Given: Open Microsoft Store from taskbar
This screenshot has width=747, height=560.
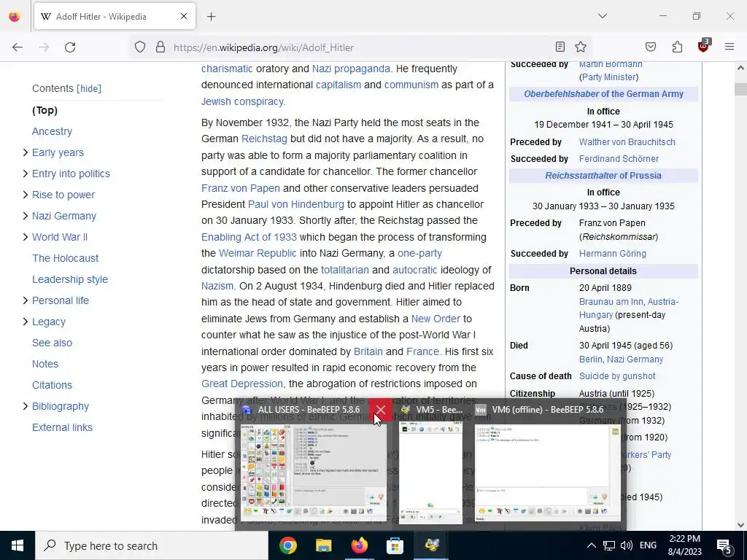Looking at the screenshot, I should 395,545.
